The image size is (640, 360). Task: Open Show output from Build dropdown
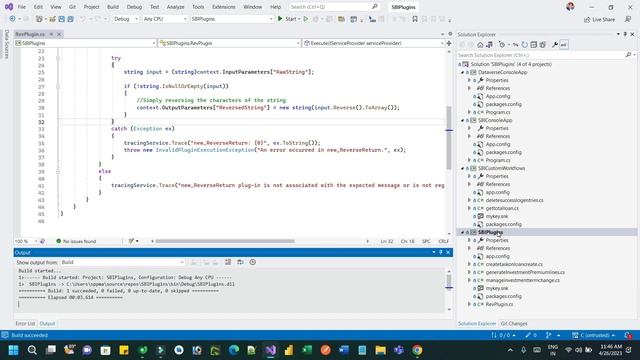click(122, 262)
